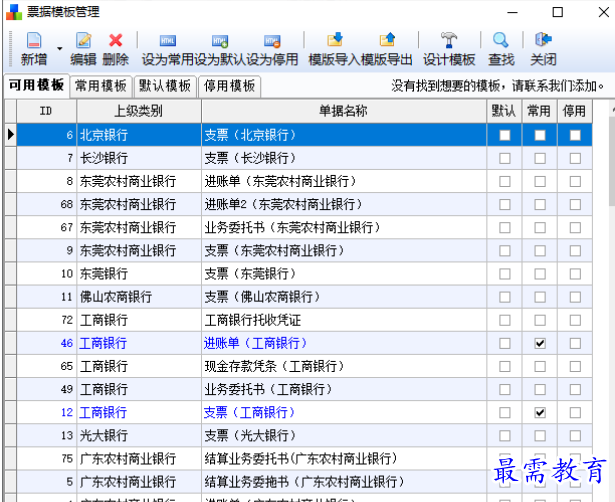The image size is (615, 502).
Task: Uncheck 常用 for 进账单（工商银行）row
Action: tap(540, 344)
